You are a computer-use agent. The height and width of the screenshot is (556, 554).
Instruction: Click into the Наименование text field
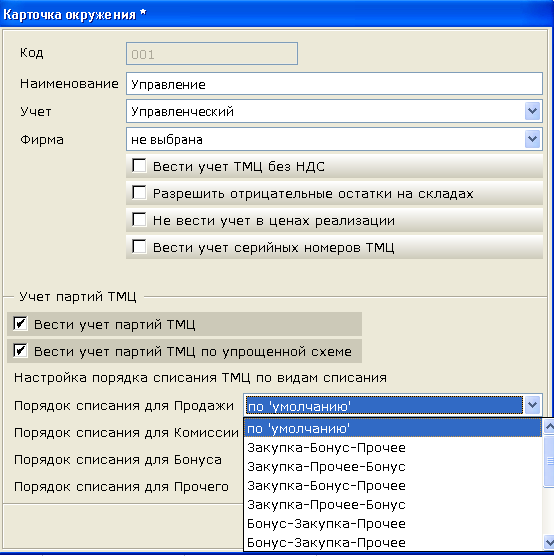point(334,84)
